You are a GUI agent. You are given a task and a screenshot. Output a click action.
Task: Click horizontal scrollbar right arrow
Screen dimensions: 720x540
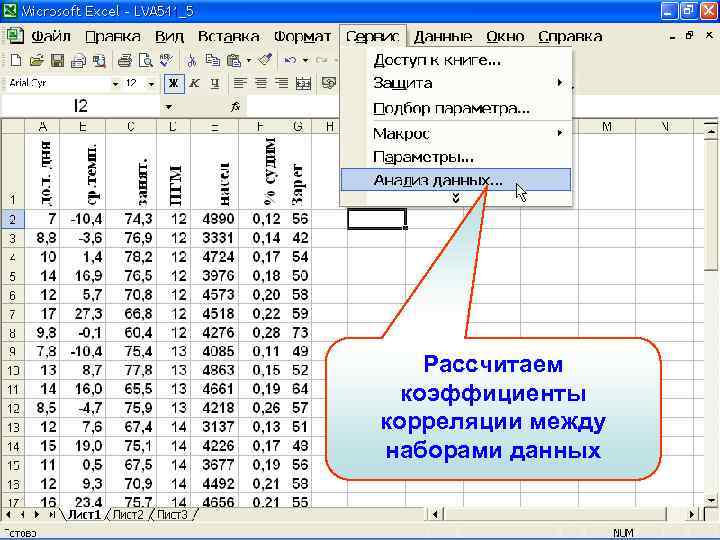pyautogui.click(x=692, y=515)
